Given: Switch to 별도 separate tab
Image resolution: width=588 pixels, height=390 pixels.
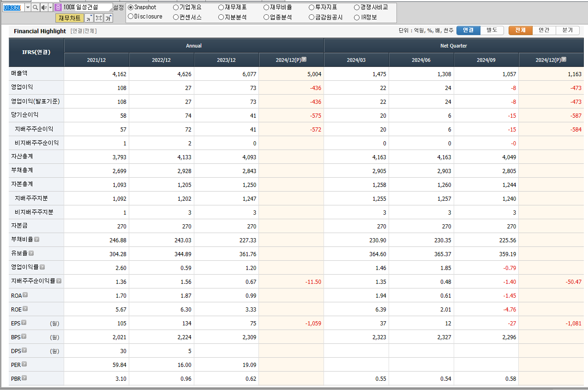Looking at the screenshot, I should 492,30.
